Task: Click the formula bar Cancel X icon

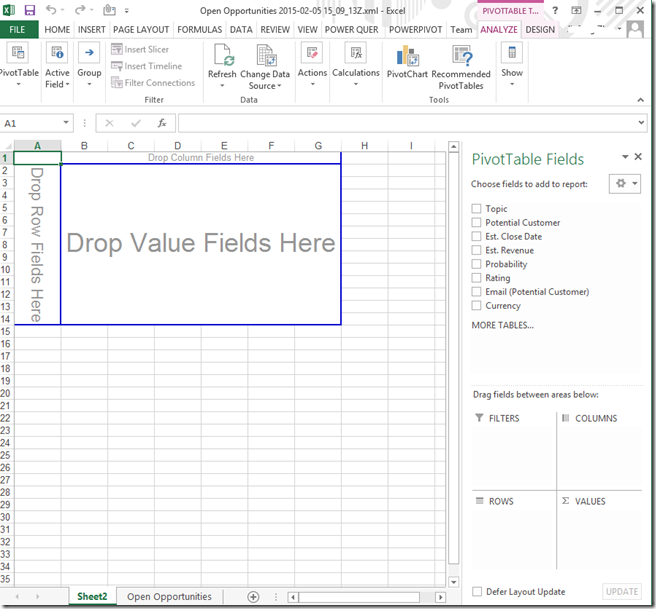Action: pyautogui.click(x=109, y=123)
